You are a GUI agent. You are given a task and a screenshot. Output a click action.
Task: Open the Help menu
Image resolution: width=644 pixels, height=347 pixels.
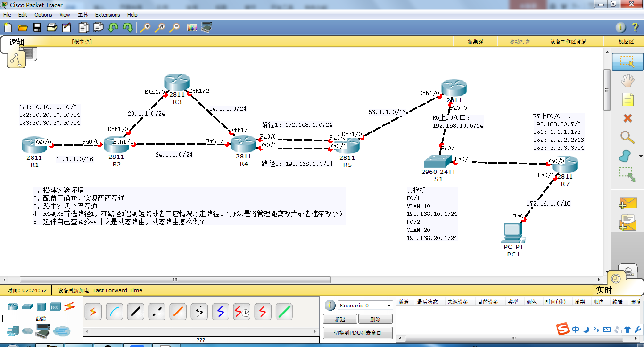tap(132, 15)
